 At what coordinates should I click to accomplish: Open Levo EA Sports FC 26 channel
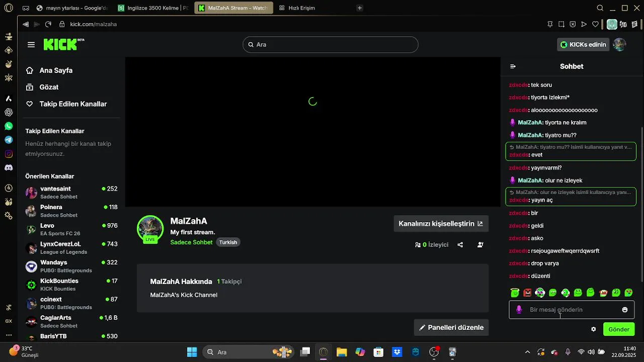point(71,229)
